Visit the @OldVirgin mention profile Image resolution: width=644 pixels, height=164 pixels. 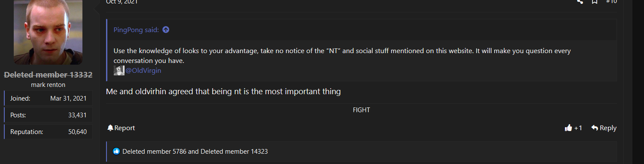pos(143,71)
